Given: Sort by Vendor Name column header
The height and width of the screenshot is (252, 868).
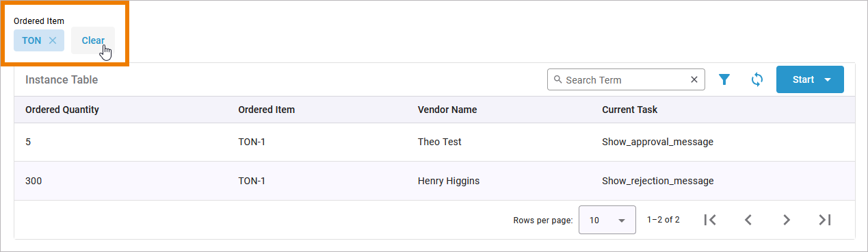Looking at the screenshot, I should (447, 110).
